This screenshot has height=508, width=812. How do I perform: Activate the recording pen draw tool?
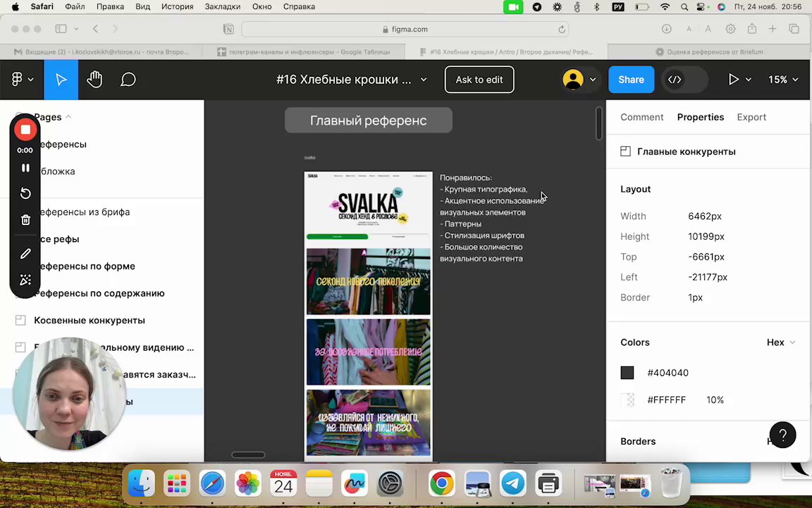25,253
